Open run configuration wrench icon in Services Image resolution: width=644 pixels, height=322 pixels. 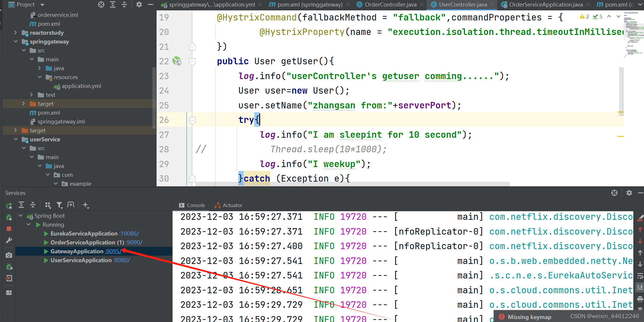coord(9,240)
